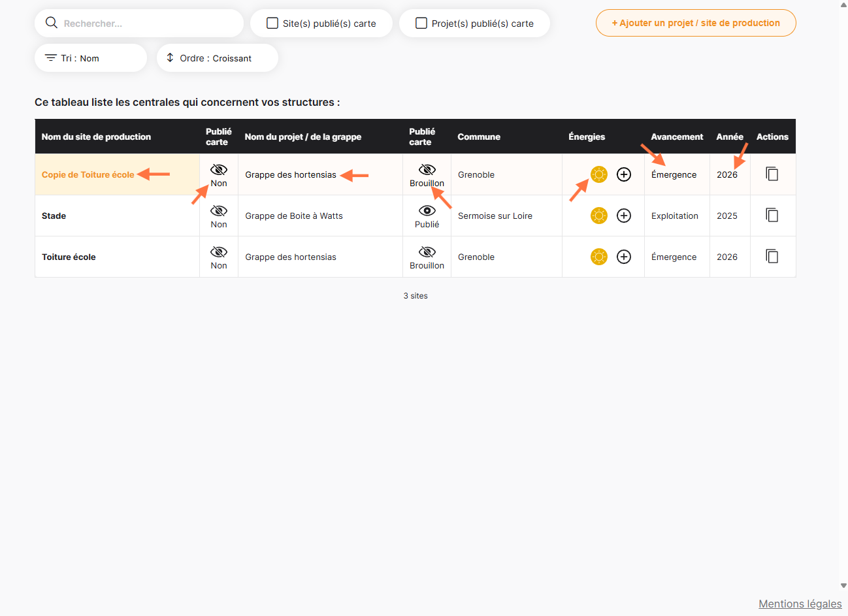The image size is (848, 616).
Task: Click Ajouter un projet / site de production
Action: [696, 23]
